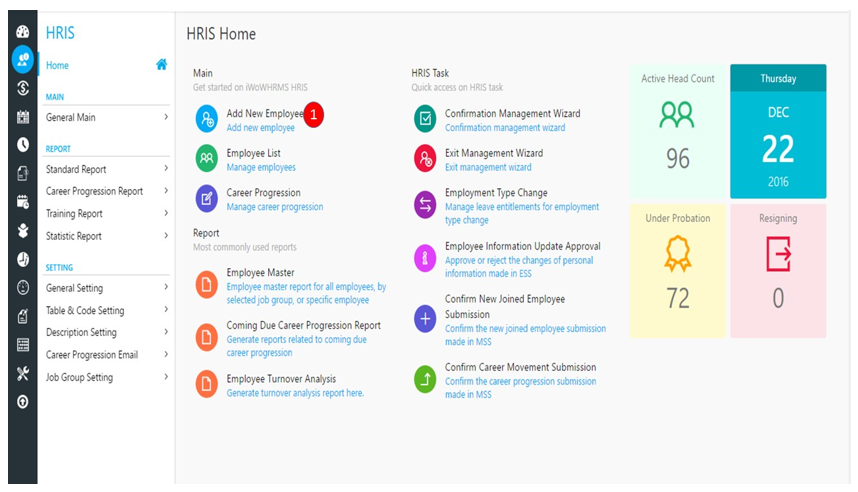Screen dimensions: 858x492
Task: Click 'Generate turnover analysis report here' link
Action: (295, 392)
